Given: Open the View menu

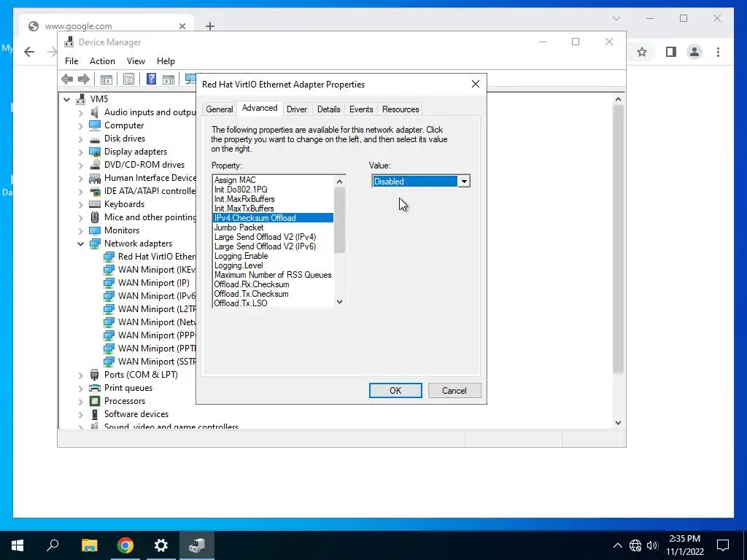Looking at the screenshot, I should [x=136, y=61].
